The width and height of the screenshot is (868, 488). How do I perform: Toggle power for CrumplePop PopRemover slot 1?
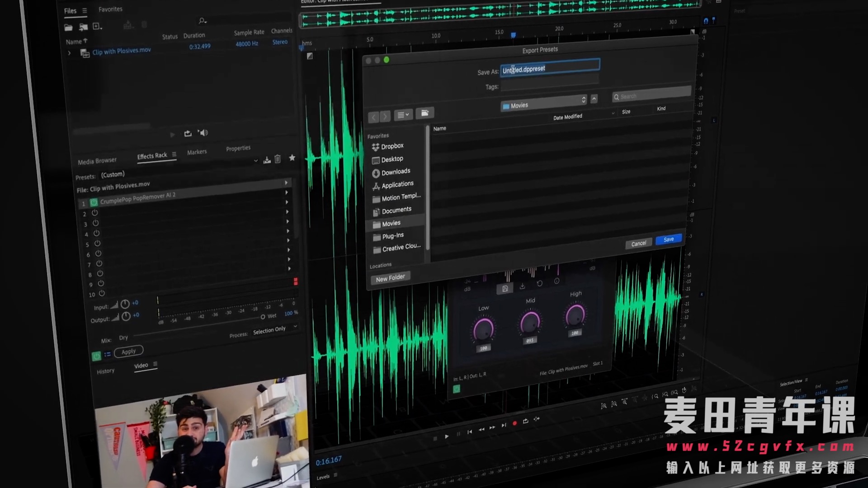(x=94, y=202)
